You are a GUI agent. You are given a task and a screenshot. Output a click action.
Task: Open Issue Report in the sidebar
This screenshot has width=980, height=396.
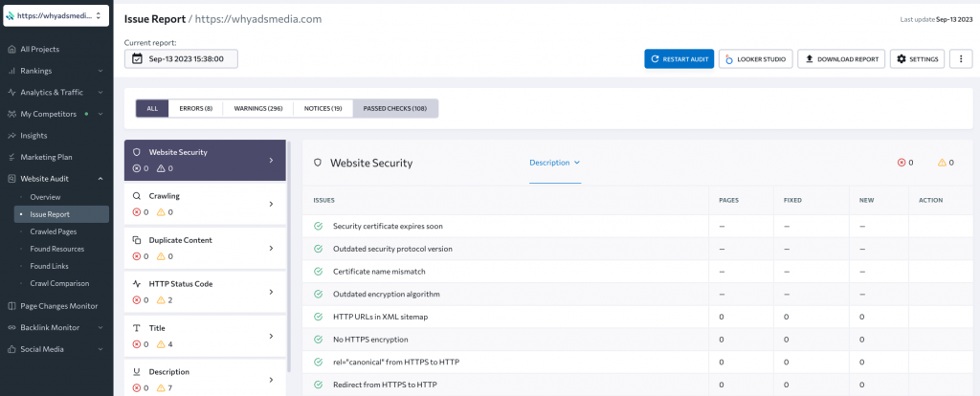(x=61, y=214)
